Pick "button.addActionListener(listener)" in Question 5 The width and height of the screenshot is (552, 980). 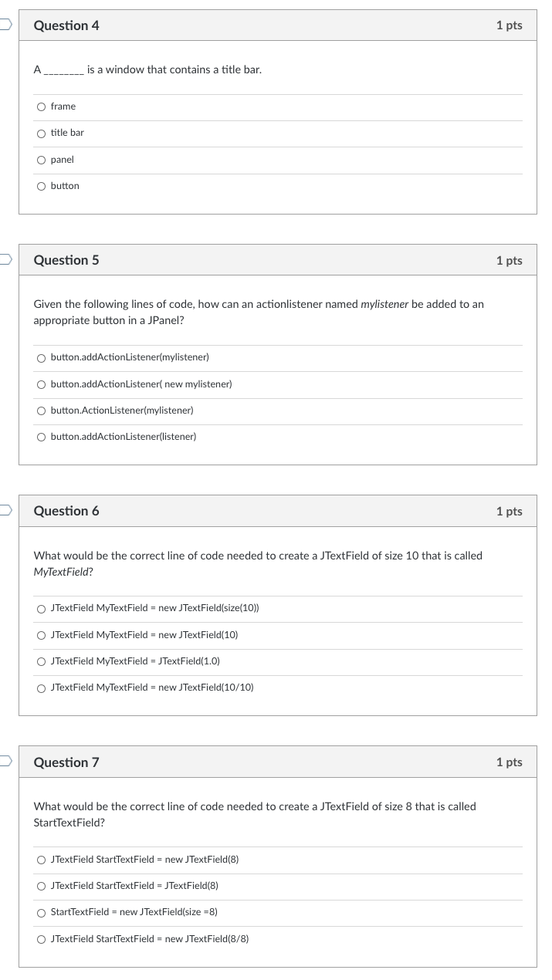pyautogui.click(x=41, y=437)
